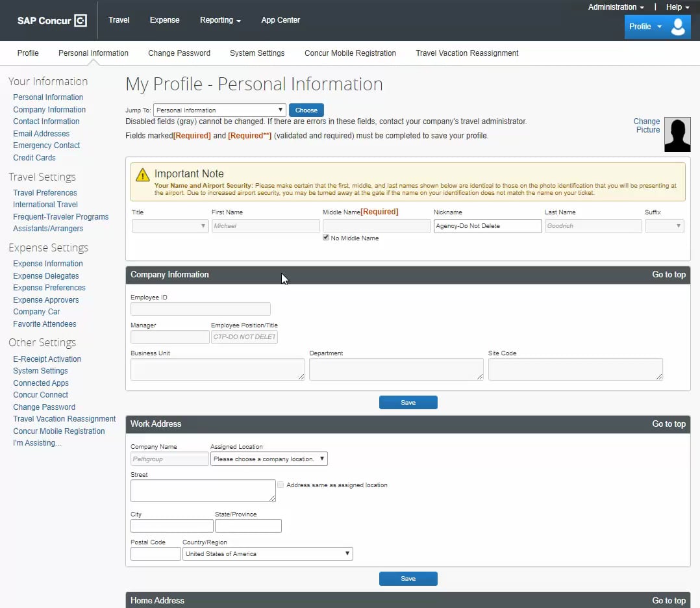Image resolution: width=700 pixels, height=608 pixels.
Task: Open Expense Delegates sidebar link
Action: point(46,276)
